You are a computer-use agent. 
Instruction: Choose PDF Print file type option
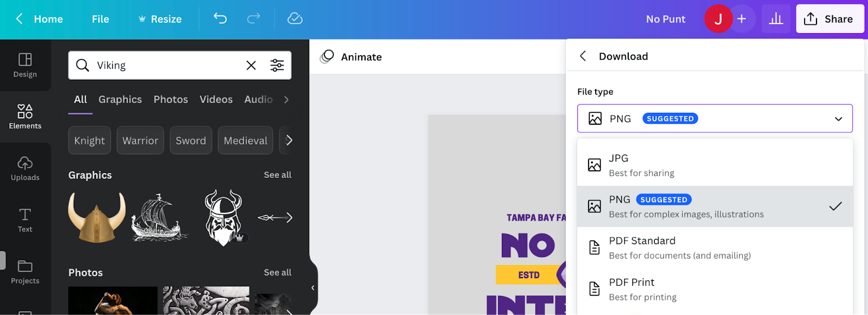[715, 290]
